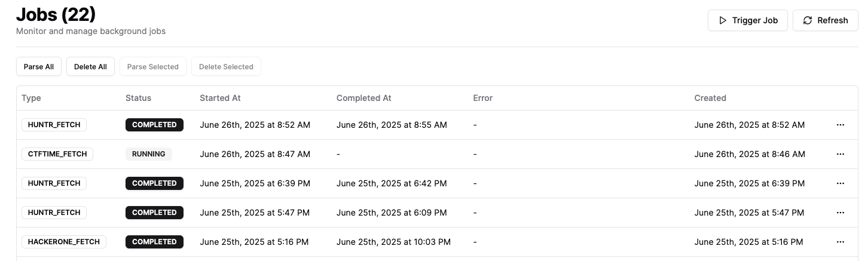The height and width of the screenshot is (261, 868).
Task: Select the Status column header
Action: [138, 98]
